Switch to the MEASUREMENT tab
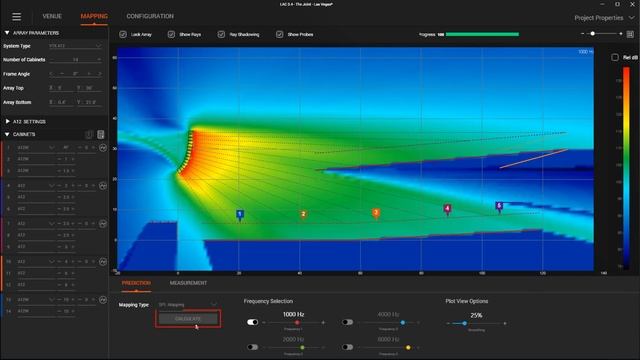 pos(188,283)
